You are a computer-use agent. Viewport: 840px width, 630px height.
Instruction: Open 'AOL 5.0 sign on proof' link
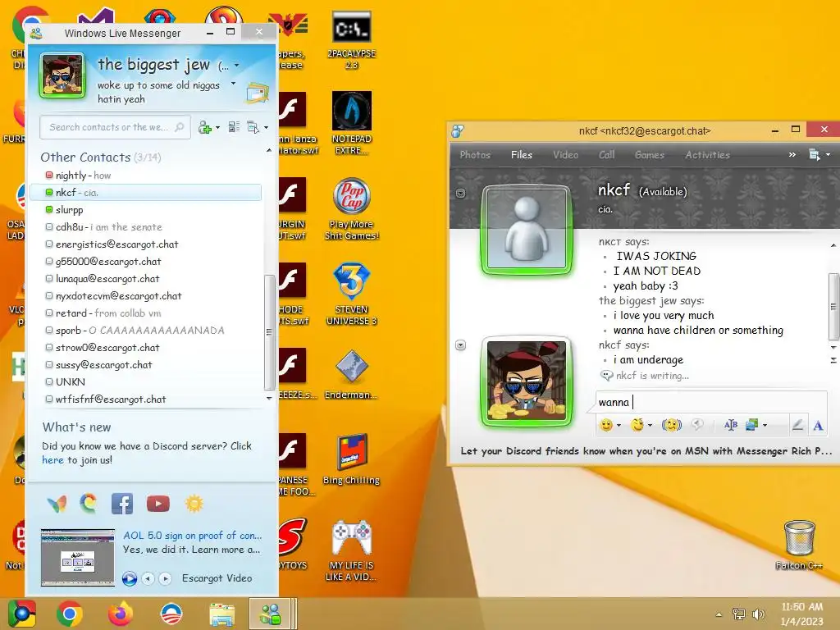pyautogui.click(x=192, y=535)
